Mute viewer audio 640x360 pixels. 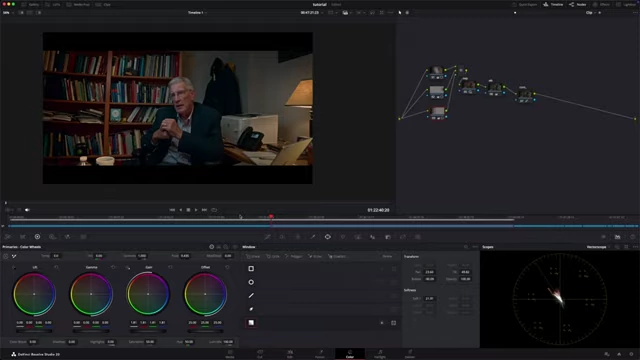[27, 210]
